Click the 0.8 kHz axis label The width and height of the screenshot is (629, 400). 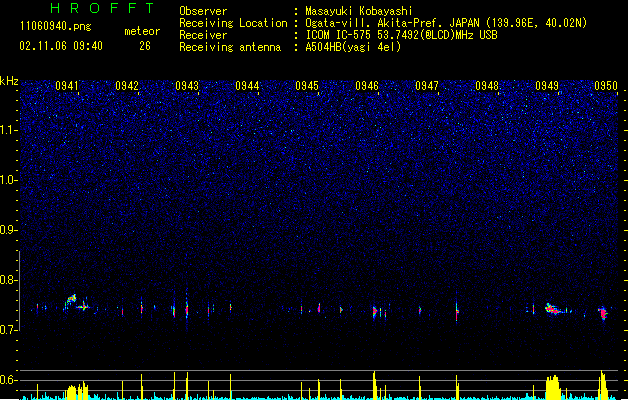click(9, 280)
